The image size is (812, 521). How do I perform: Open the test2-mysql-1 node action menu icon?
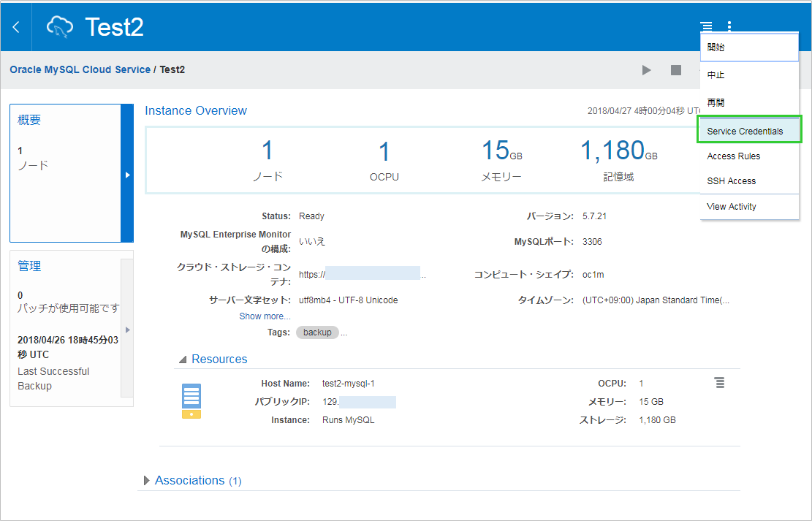tap(719, 383)
